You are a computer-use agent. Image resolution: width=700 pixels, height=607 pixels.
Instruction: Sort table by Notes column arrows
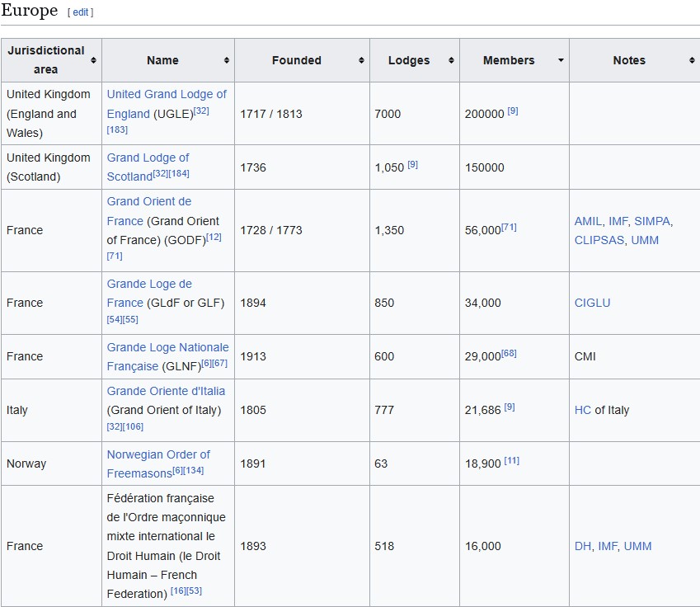click(692, 60)
